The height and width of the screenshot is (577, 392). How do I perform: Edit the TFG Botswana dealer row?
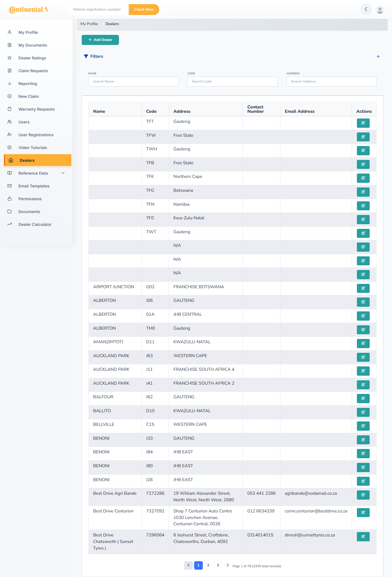click(x=363, y=192)
